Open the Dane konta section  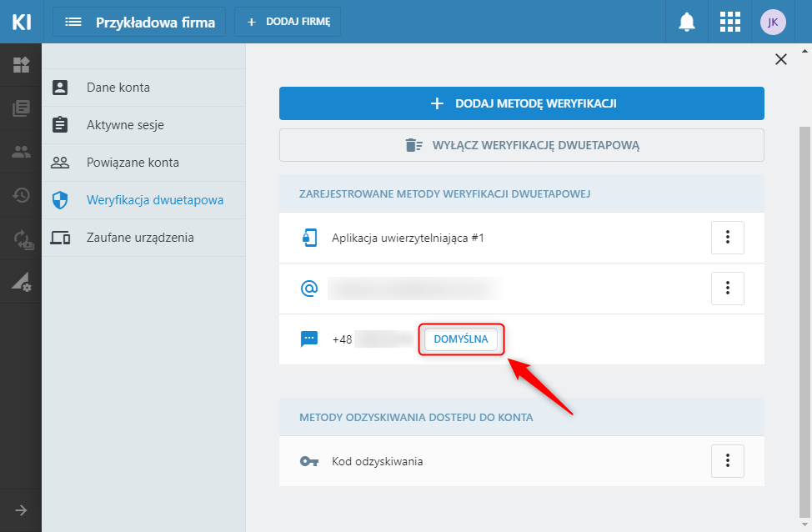click(143, 88)
